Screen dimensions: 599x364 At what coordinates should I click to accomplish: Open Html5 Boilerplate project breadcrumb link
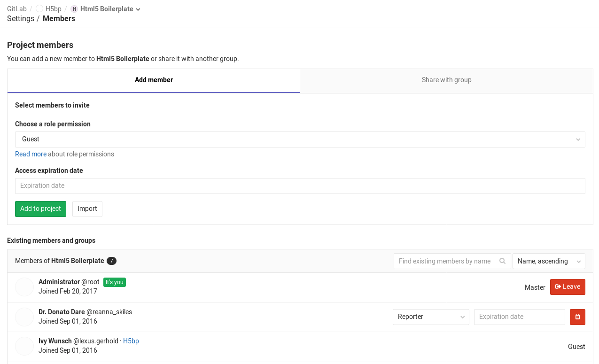107,9
